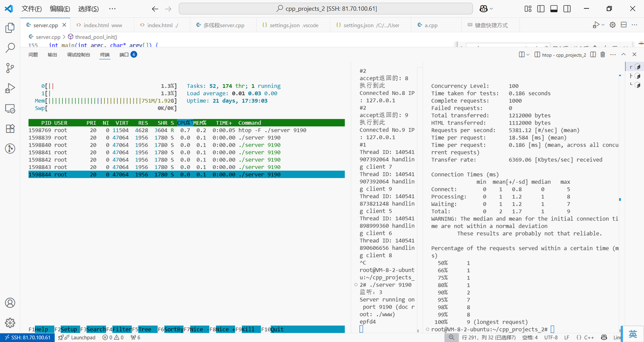Click the command center search box
The height and width of the screenshot is (342, 644).
click(x=326, y=9)
